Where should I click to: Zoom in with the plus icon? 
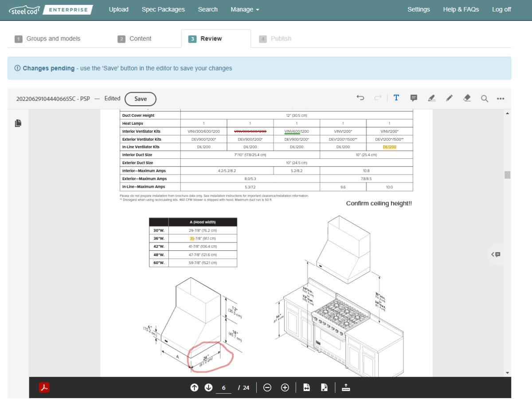(x=285, y=387)
